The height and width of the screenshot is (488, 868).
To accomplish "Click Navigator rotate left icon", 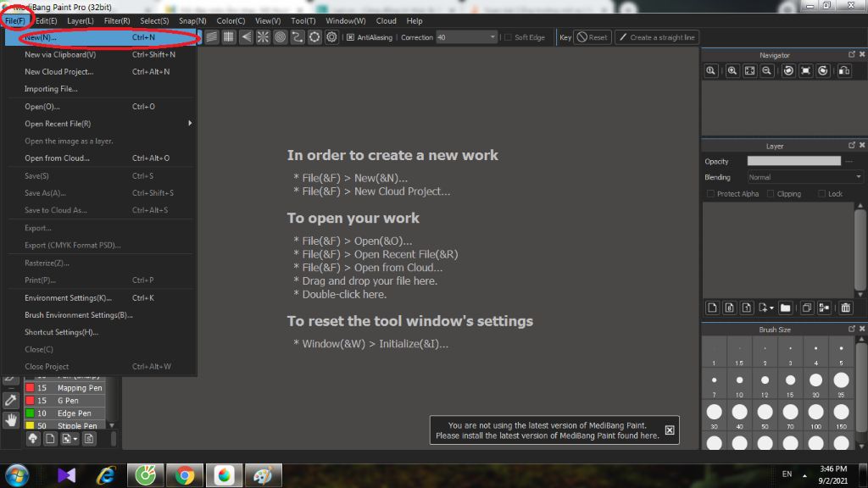I will (789, 71).
